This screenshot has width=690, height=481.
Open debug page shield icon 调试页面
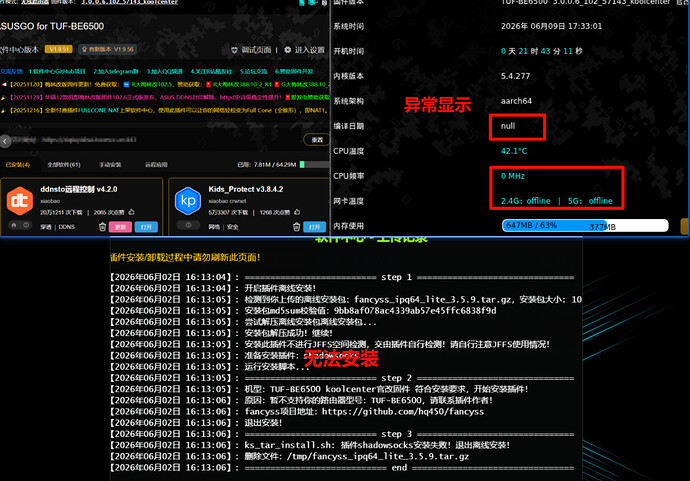(251, 50)
